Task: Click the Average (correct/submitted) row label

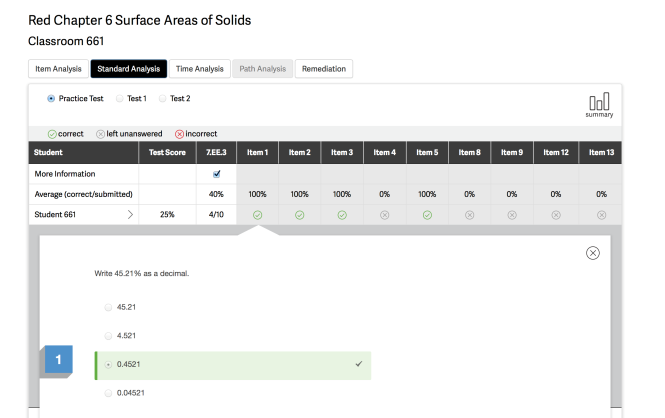Action: pyautogui.click(x=84, y=194)
